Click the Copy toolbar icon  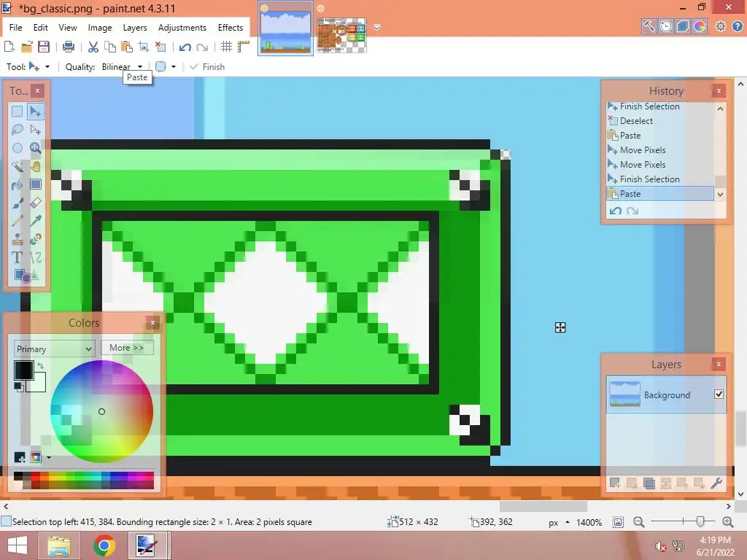pos(110,47)
